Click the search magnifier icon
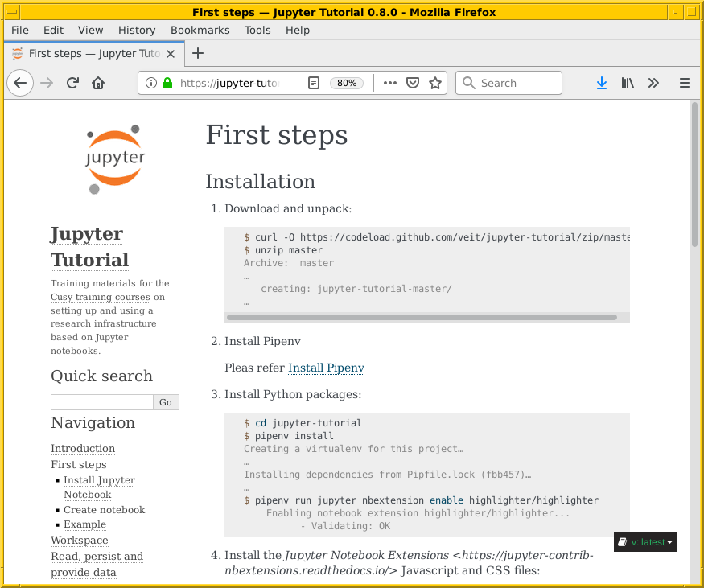 point(469,83)
